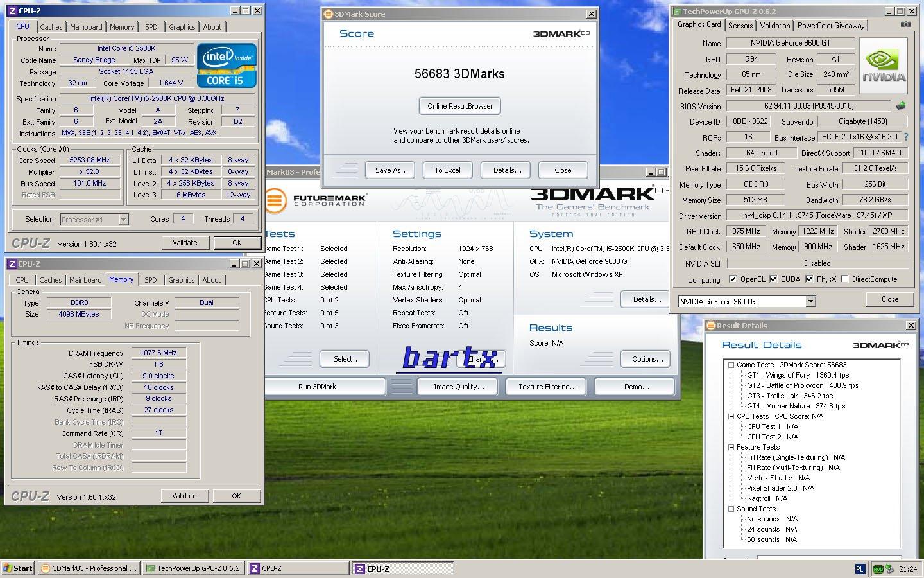
Task: Collapse the CPU Tests tree node
Action: point(731,416)
